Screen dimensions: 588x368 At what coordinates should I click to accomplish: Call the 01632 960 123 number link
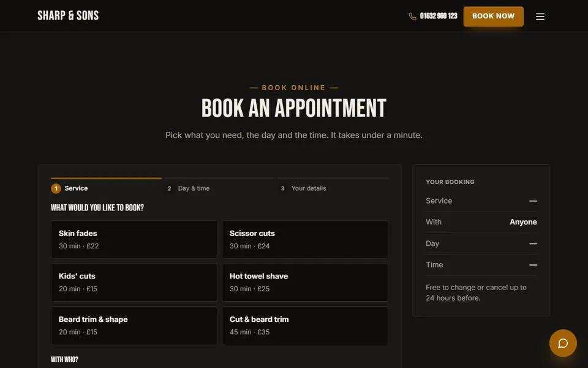point(439,16)
